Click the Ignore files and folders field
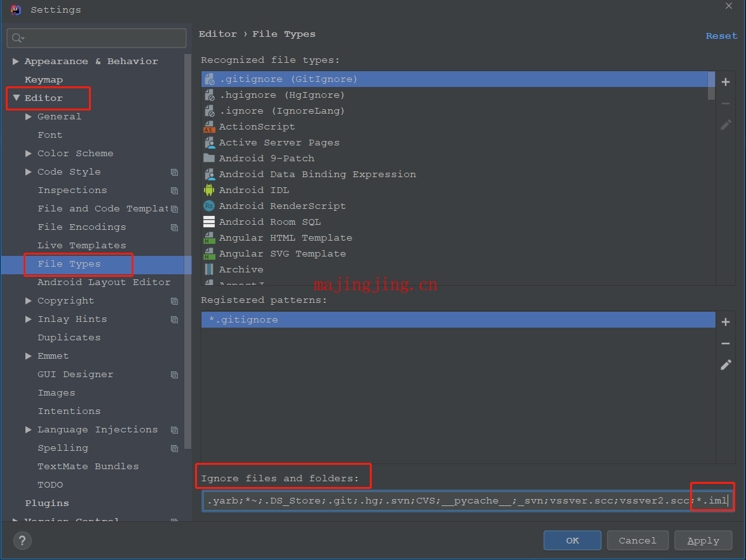The width and height of the screenshot is (746, 560). [468, 500]
